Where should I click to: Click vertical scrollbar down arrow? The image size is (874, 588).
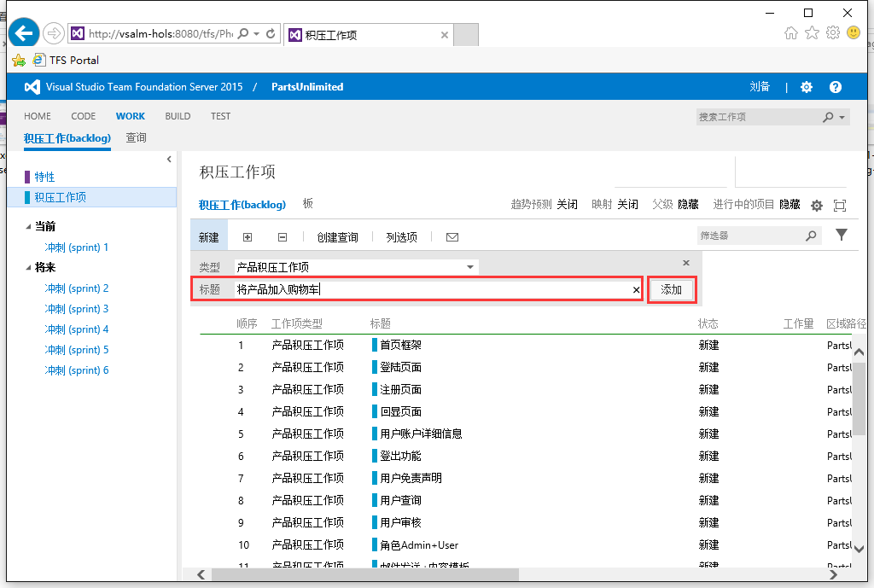click(x=859, y=549)
